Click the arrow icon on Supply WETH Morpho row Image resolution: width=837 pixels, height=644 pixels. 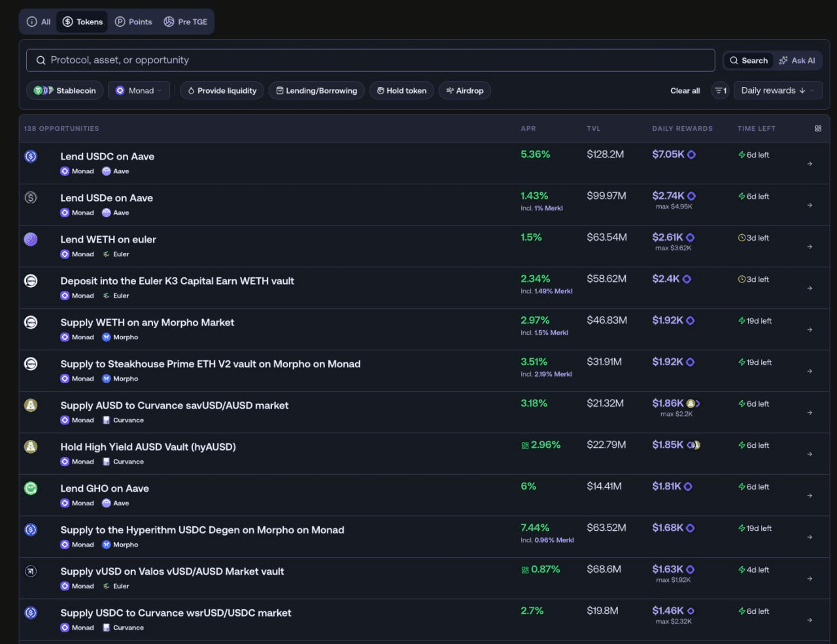810,330
